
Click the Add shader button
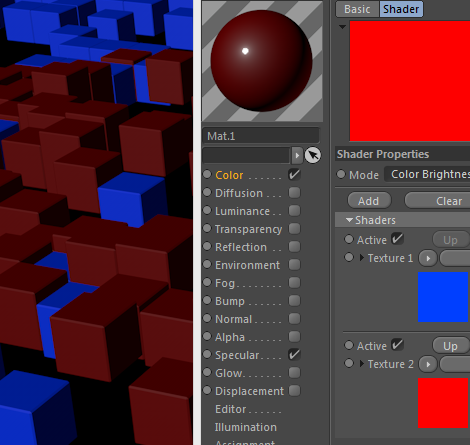point(369,201)
